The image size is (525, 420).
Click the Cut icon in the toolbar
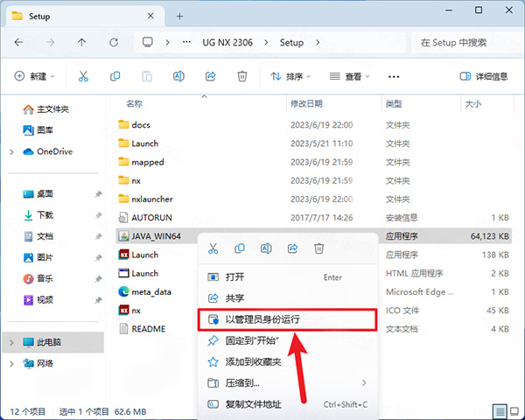(83, 77)
